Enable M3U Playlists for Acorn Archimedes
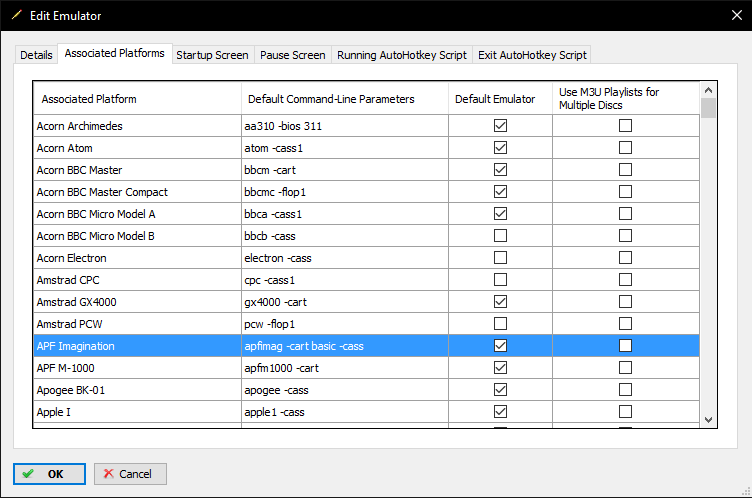The width and height of the screenshot is (752, 498). [x=625, y=126]
